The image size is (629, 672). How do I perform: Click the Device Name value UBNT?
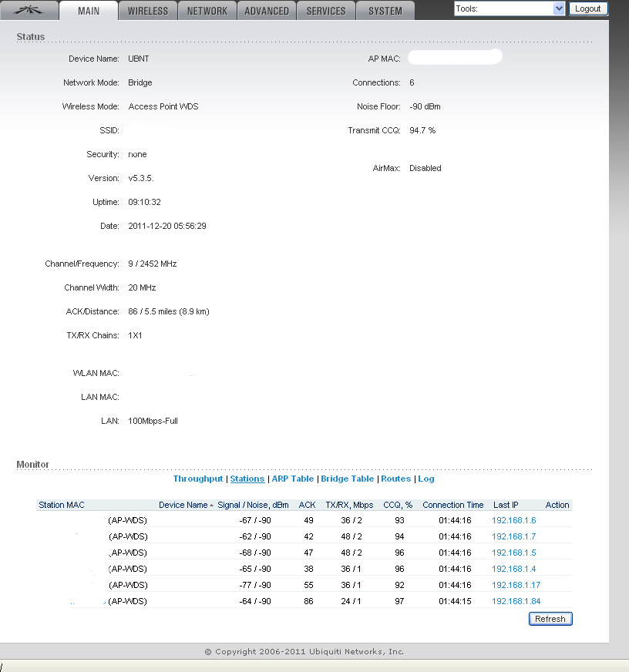pyautogui.click(x=139, y=59)
